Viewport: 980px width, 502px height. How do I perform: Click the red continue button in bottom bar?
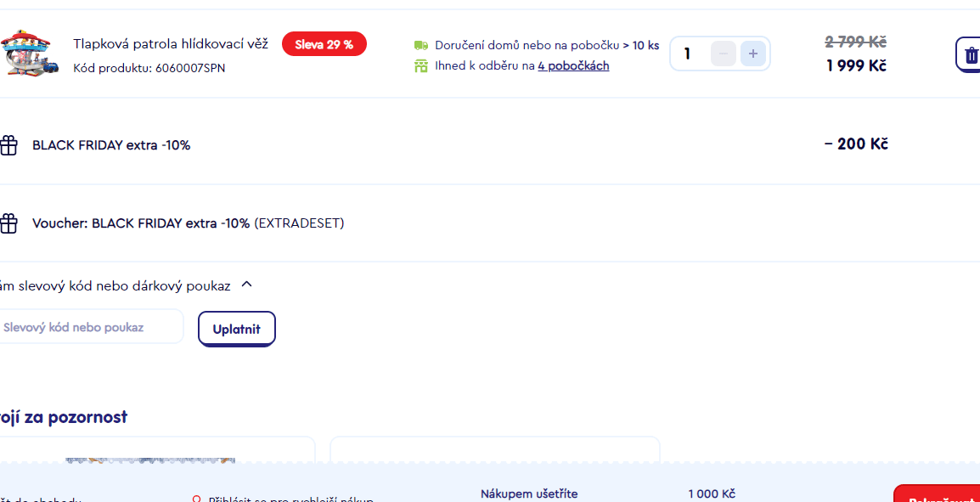point(937,494)
